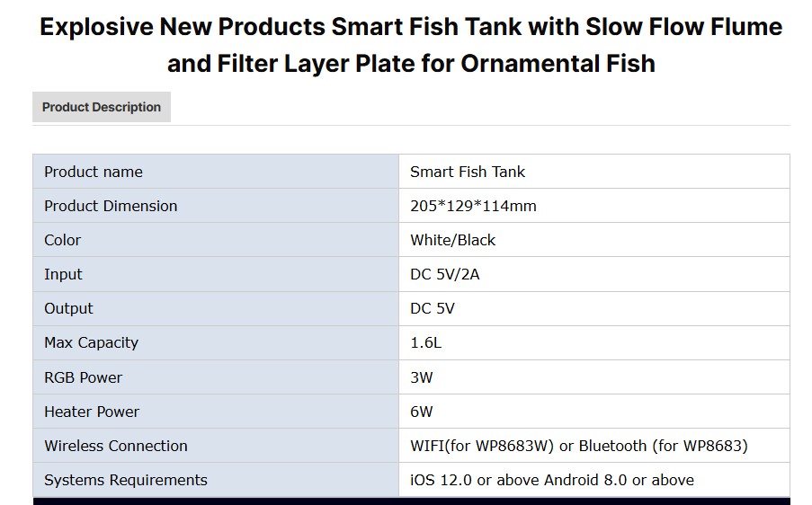Click the 6W heater power value
This screenshot has width=812, height=505.
coord(422,412)
